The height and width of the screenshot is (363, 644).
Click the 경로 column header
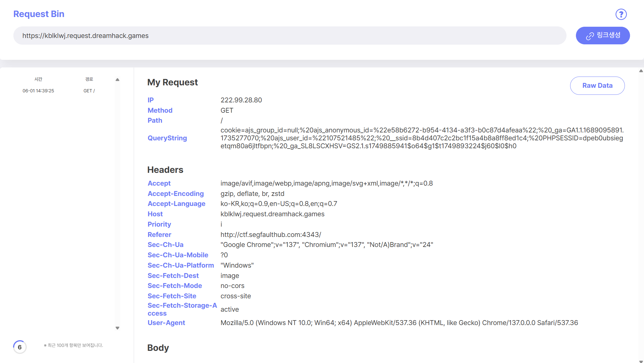click(89, 79)
